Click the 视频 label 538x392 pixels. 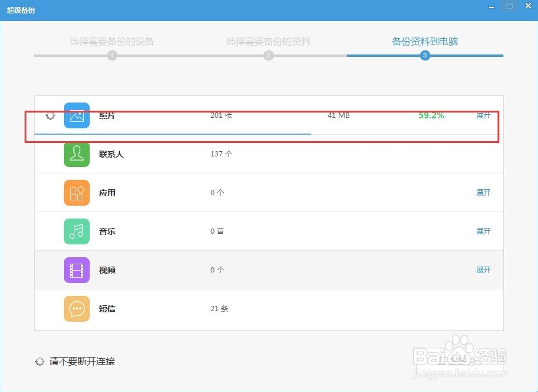(107, 270)
